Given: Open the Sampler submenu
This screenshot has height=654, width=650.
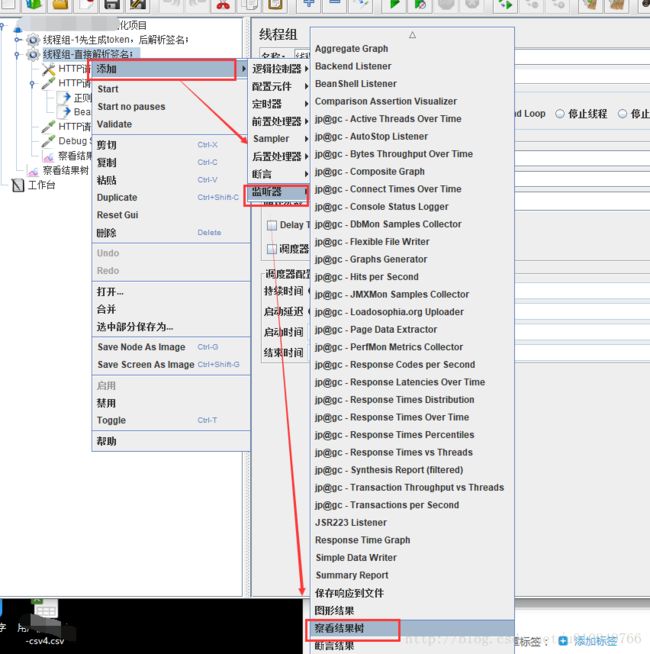Looking at the screenshot, I should point(280,138).
